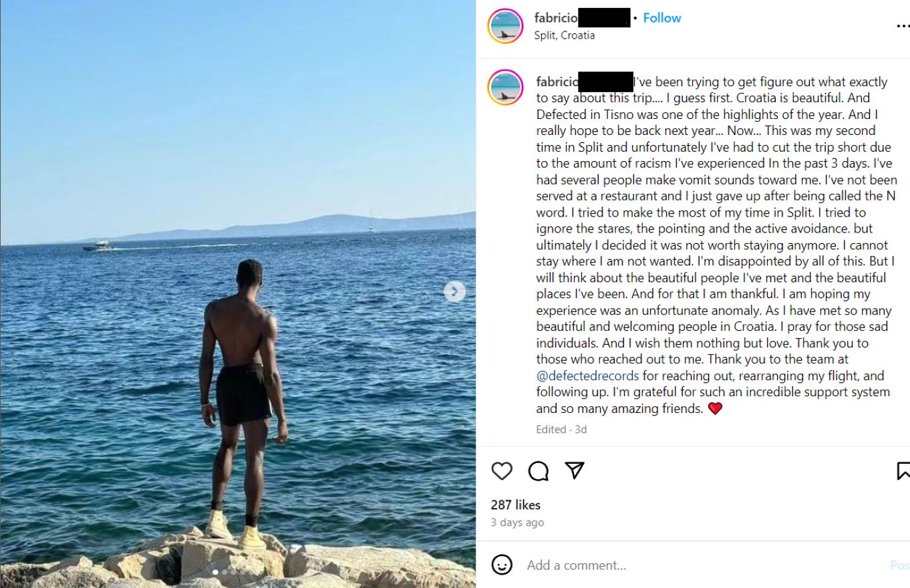The width and height of the screenshot is (910, 588).
Task: Open more options three-dot menu
Action: coord(903,26)
